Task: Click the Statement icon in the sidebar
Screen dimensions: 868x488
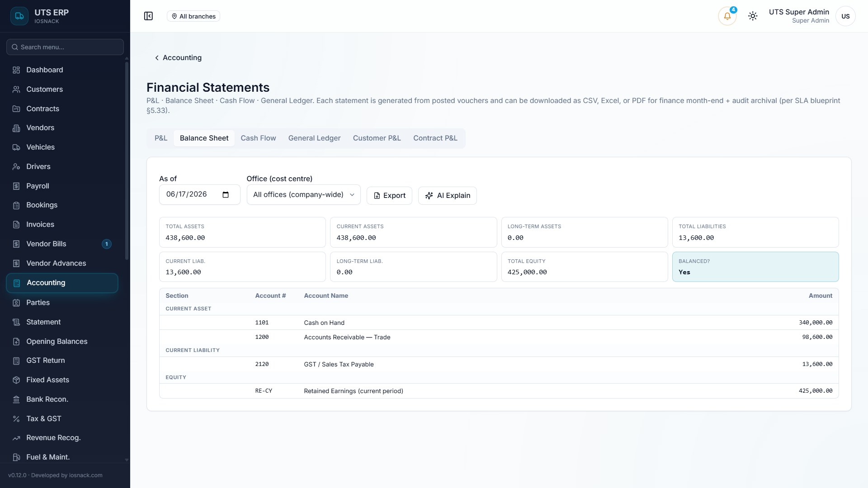Action: (x=16, y=322)
